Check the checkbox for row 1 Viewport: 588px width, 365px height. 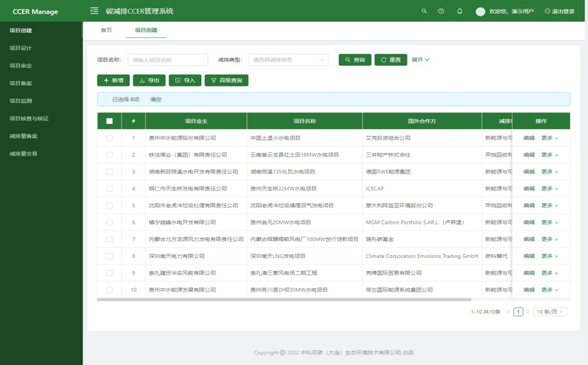click(x=109, y=138)
